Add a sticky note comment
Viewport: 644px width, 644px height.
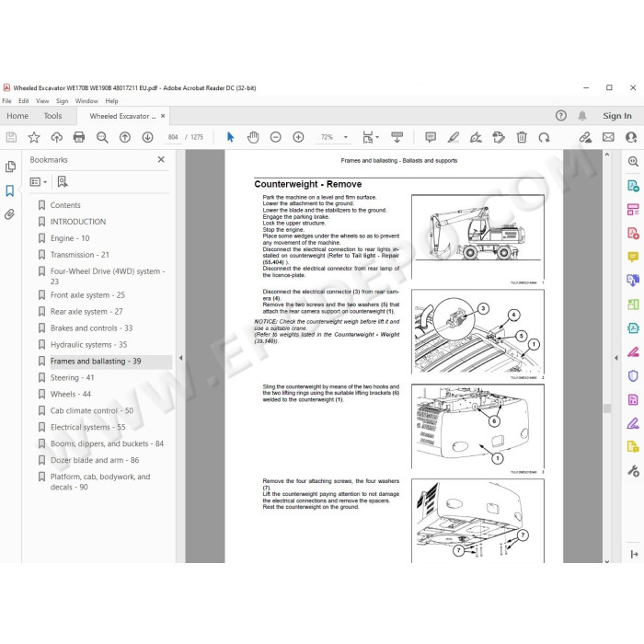point(431,137)
